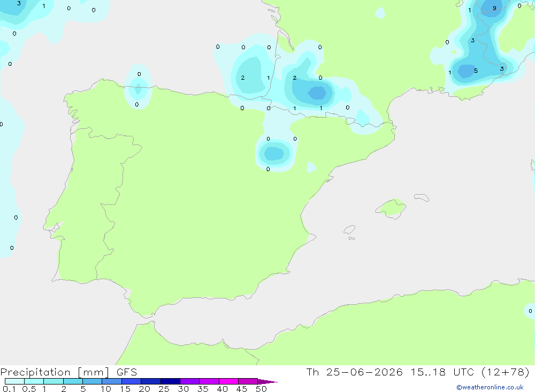Pick the 1–2 mm legend swatch
535x392 pixels.
pyautogui.click(x=53, y=381)
